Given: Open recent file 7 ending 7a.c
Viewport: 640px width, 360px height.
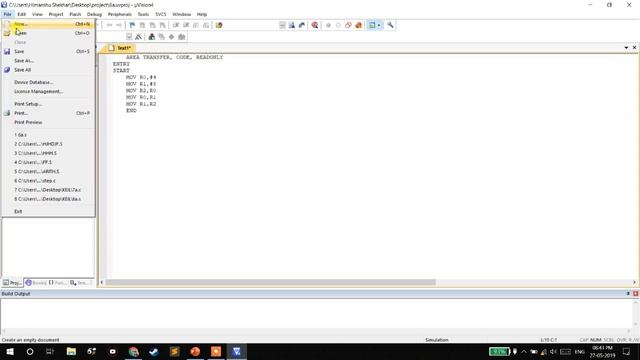Looking at the screenshot, I should coord(48,190).
